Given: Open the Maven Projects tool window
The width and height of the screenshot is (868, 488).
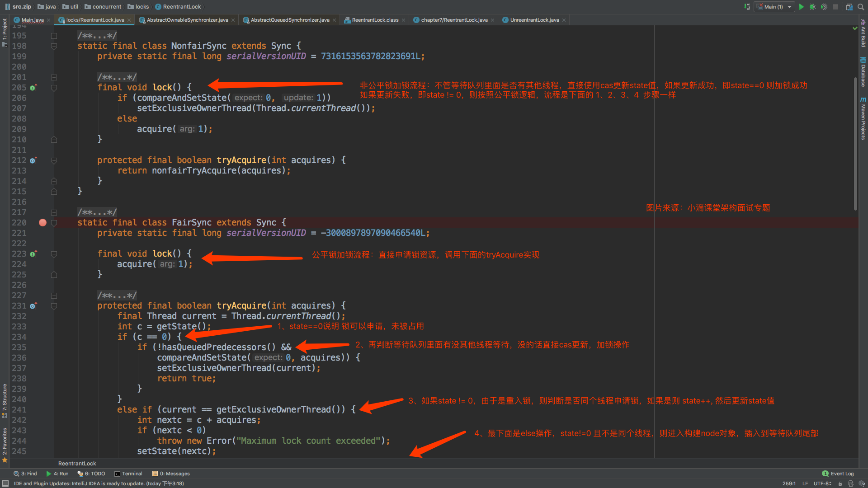Looking at the screenshot, I should [863, 118].
